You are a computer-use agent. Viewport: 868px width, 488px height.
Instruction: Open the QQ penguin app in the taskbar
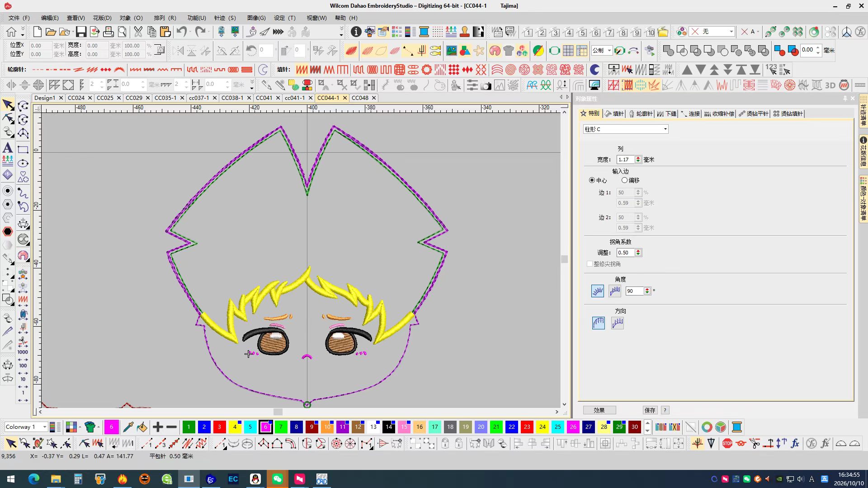pos(255,479)
